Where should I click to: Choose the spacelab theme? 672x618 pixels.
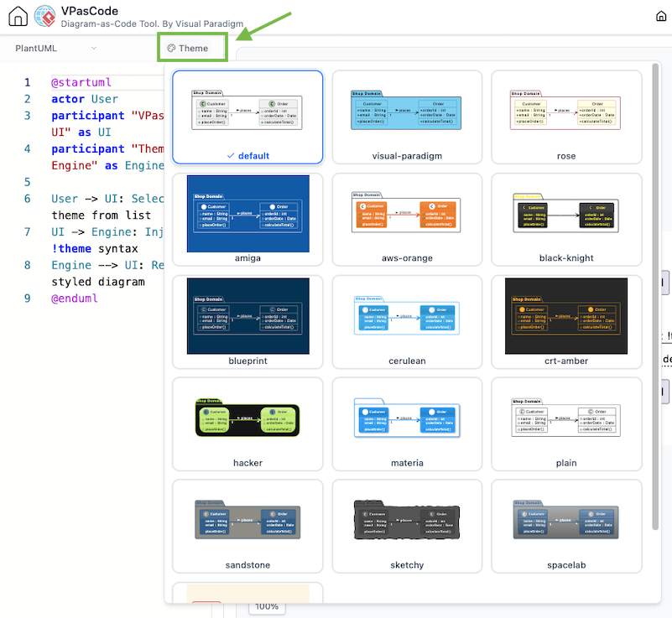coord(566,526)
